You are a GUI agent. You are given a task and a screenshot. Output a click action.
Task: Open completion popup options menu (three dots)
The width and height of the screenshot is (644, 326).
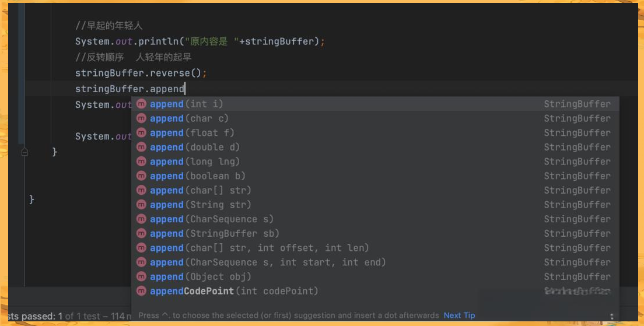click(x=611, y=316)
